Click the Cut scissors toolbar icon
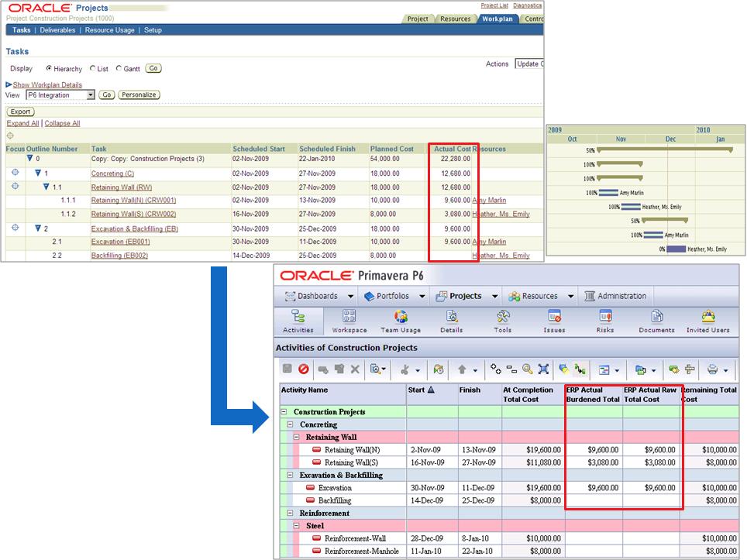This screenshot has height=560, width=747. coord(405,369)
